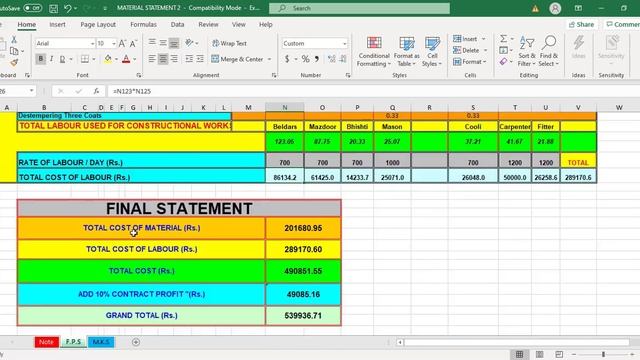Viewport: 640px width, 360px height.
Task: Toggle the AutoSave switch
Action: tap(32, 8)
